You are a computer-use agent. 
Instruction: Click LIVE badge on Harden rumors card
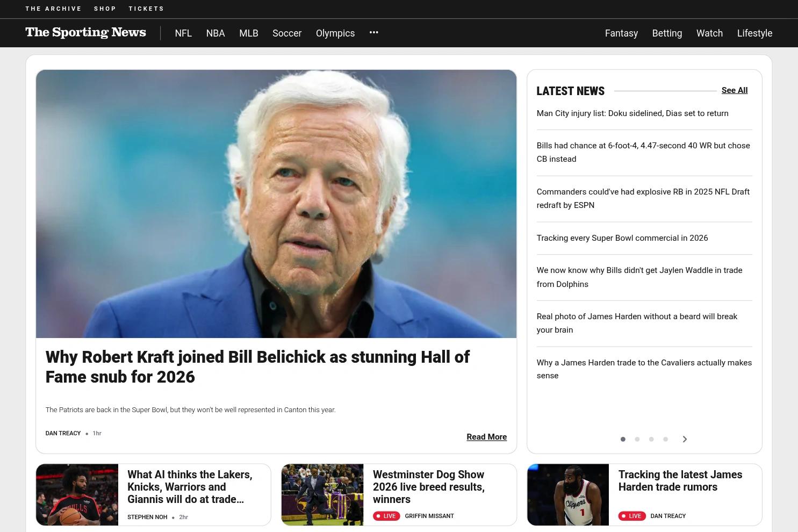pyautogui.click(x=632, y=516)
